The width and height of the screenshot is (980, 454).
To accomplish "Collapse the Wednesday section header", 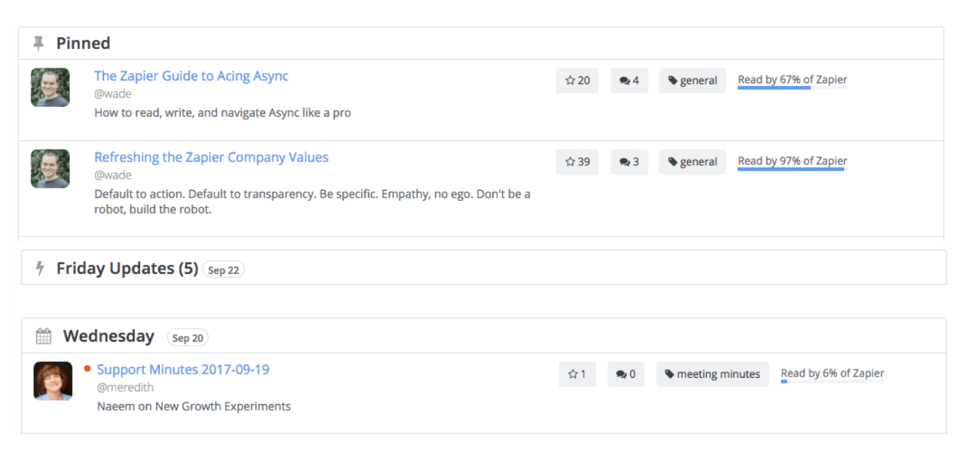I will pyautogui.click(x=108, y=336).
